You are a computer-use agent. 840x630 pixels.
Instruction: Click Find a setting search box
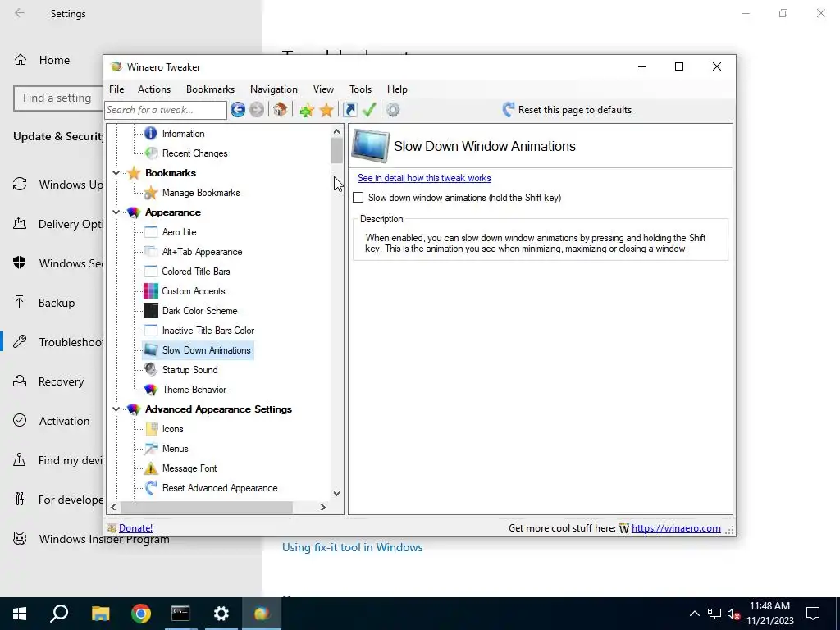tap(58, 98)
